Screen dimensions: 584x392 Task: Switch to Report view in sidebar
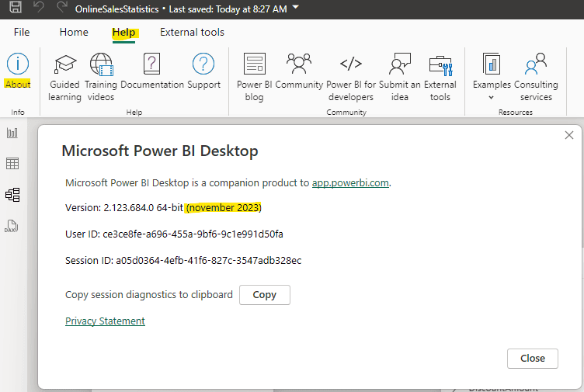(12, 133)
